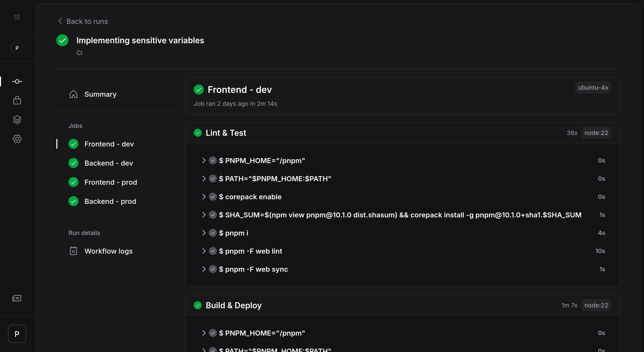Select the Frontend - prod job
The image size is (644, 352).
click(111, 182)
